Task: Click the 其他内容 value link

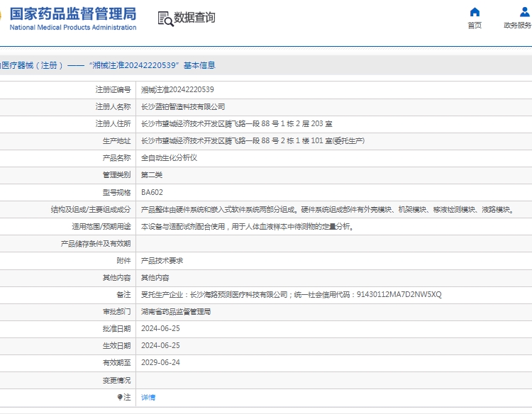Action: pos(155,278)
